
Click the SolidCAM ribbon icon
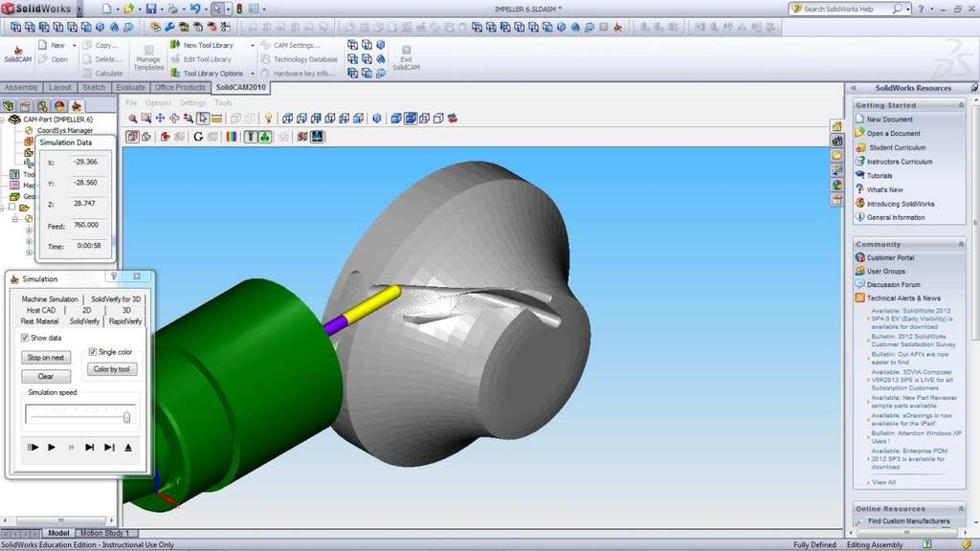(17, 54)
